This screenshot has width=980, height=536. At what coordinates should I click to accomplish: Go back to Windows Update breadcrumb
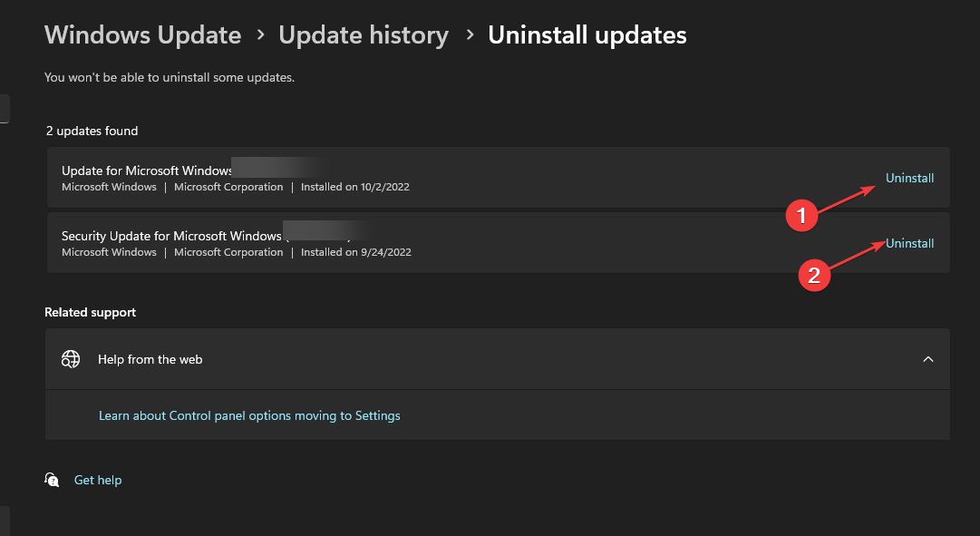click(x=143, y=35)
